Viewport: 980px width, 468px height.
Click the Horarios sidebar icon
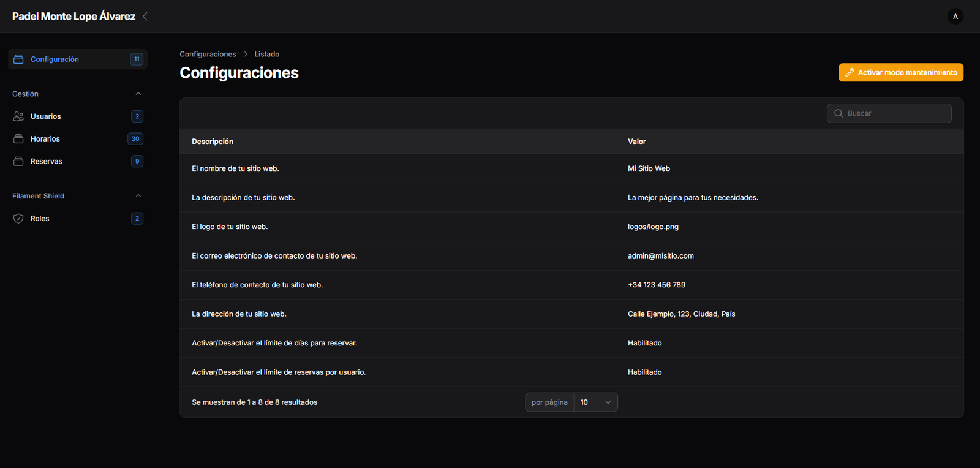point(18,139)
